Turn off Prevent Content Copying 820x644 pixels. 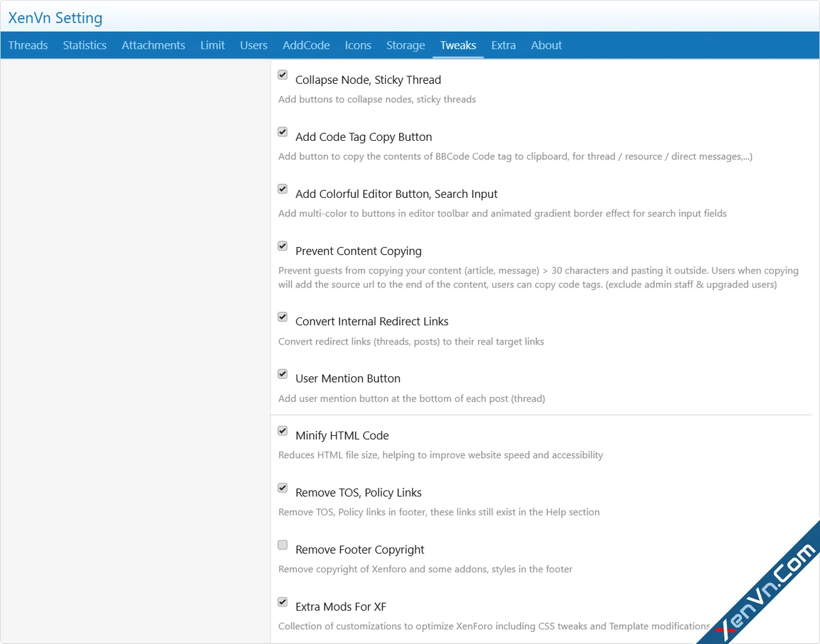point(283,246)
